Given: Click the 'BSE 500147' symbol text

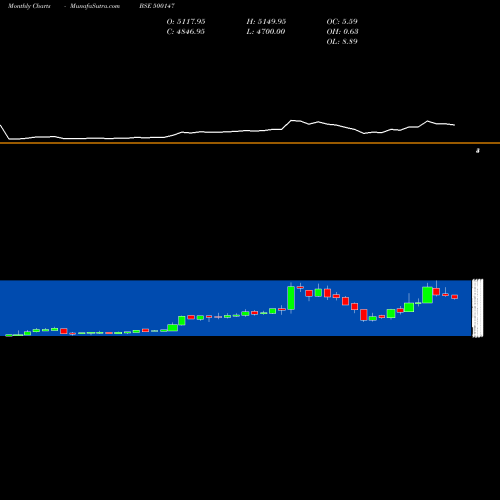Looking at the screenshot, I should (157, 6).
